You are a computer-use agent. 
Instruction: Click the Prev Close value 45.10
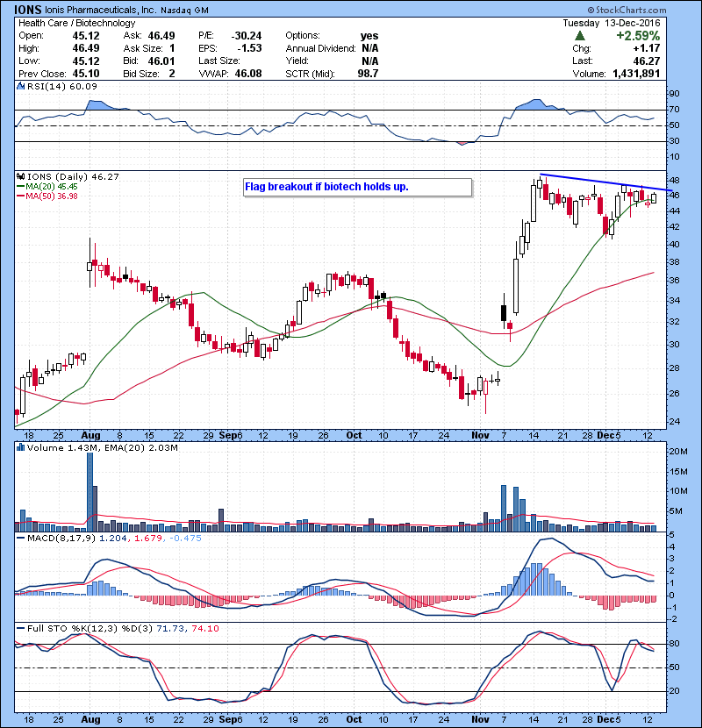[86, 74]
